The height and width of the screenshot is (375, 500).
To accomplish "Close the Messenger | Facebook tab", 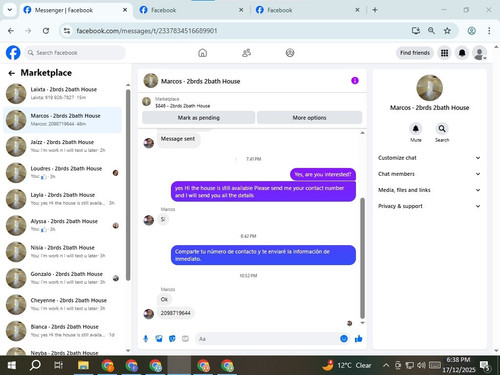I will 125,10.
